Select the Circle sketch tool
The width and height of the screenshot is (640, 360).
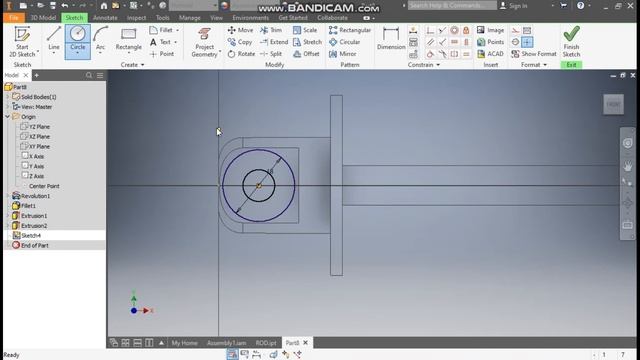78,39
